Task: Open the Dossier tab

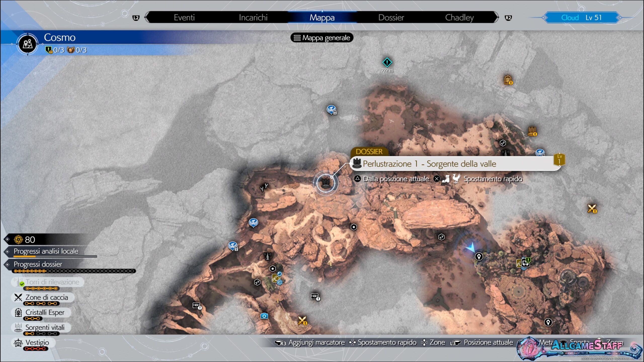Action: click(x=391, y=17)
